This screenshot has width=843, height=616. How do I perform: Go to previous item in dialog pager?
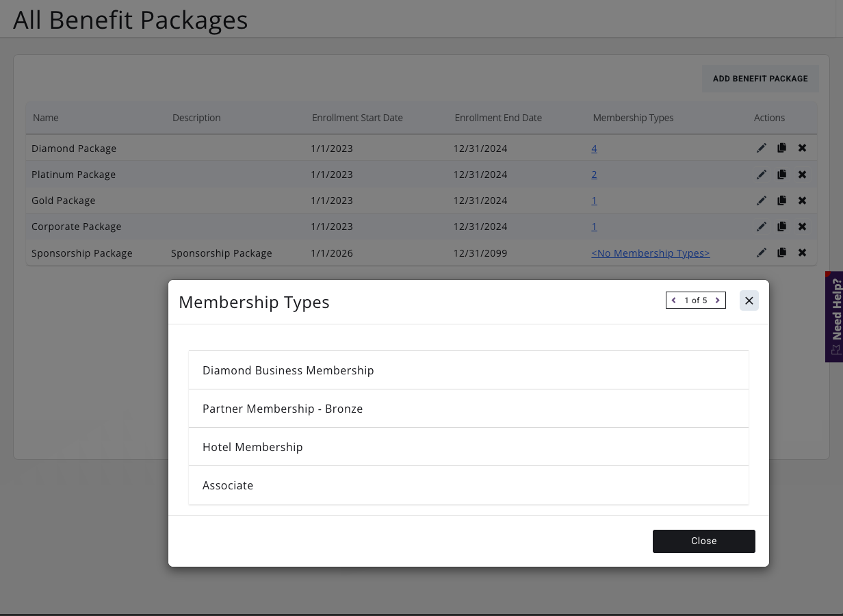pyautogui.click(x=674, y=300)
